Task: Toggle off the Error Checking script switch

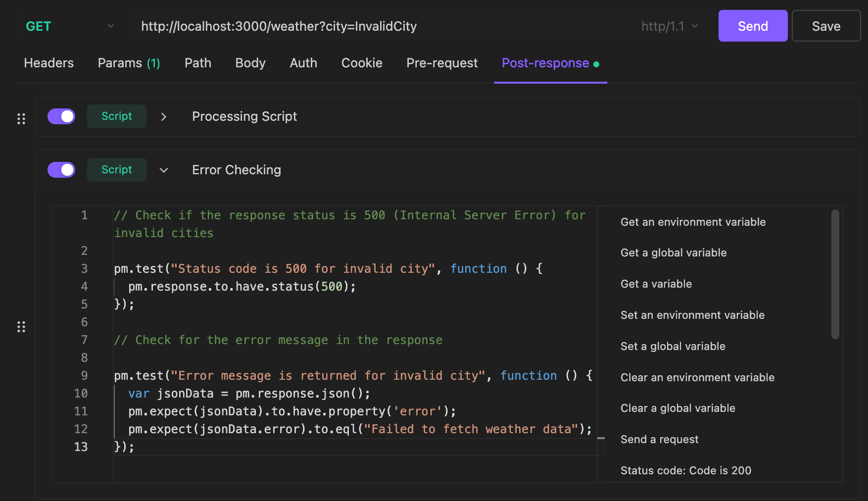Action: point(61,170)
